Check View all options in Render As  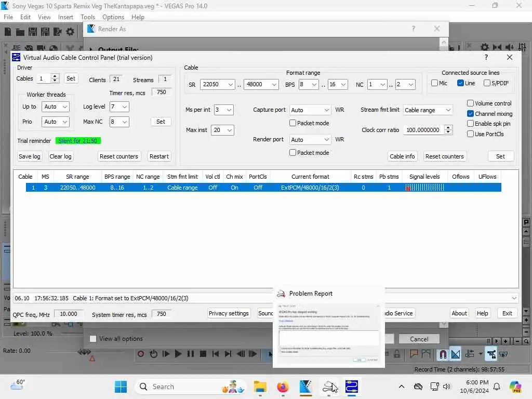(x=92, y=339)
